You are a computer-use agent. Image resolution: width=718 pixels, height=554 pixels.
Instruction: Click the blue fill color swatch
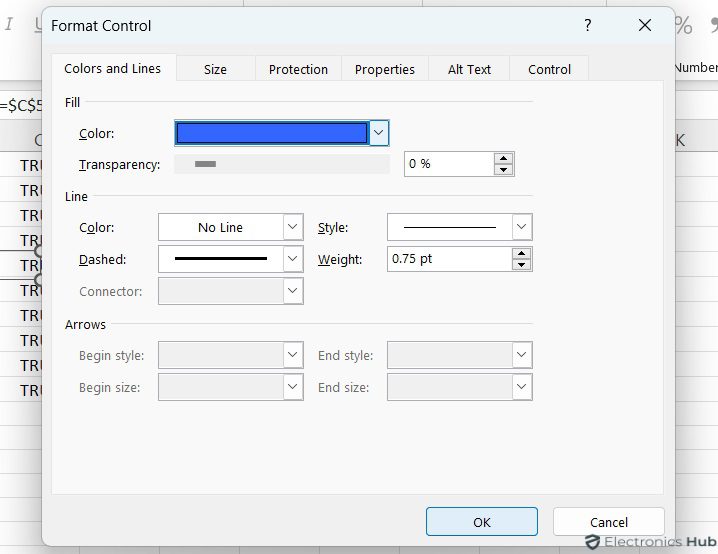(x=271, y=133)
